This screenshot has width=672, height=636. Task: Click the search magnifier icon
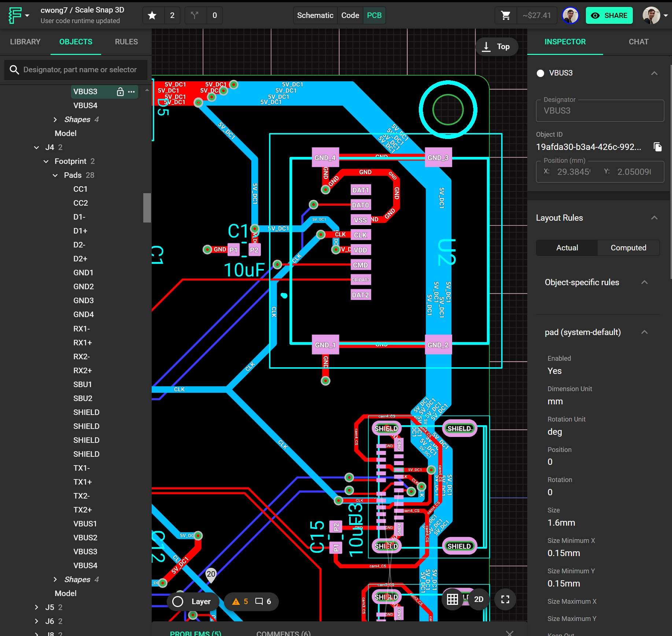[x=14, y=70]
